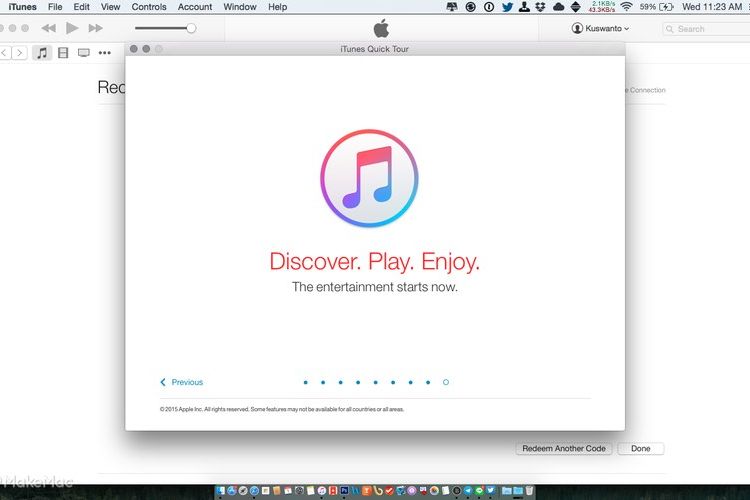Open the Window menu
Screen dimensions: 750x500
point(240,7)
